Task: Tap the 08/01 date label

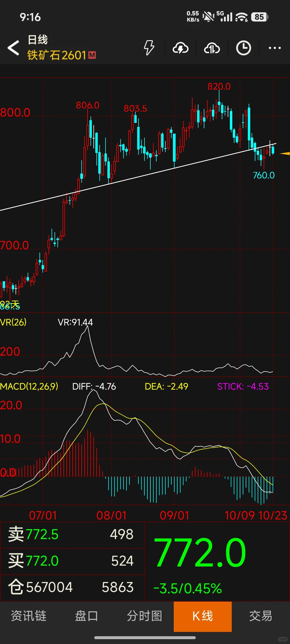Action: 111,515
